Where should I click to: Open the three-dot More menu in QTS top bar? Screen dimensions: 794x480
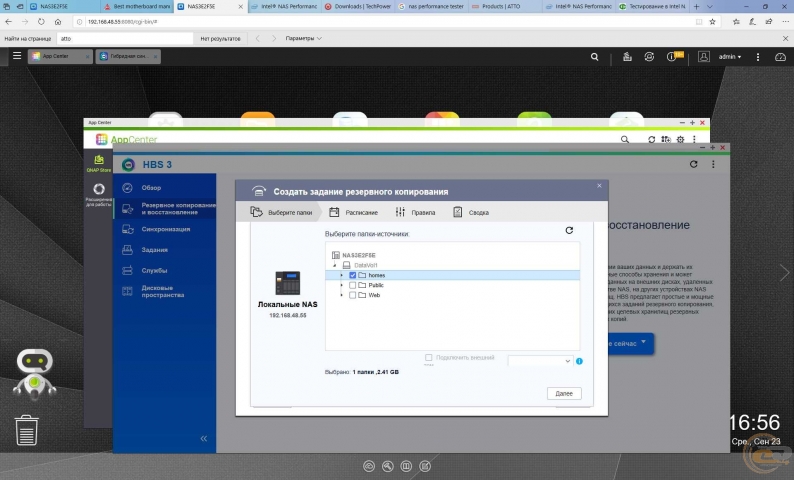(x=758, y=57)
